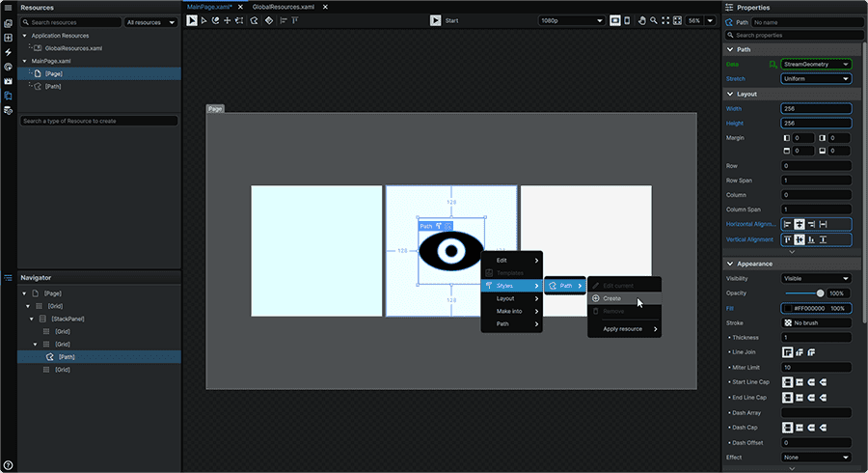The image size is (868, 473).
Task: Collapse the Application Resources tree node
Action: [24, 36]
